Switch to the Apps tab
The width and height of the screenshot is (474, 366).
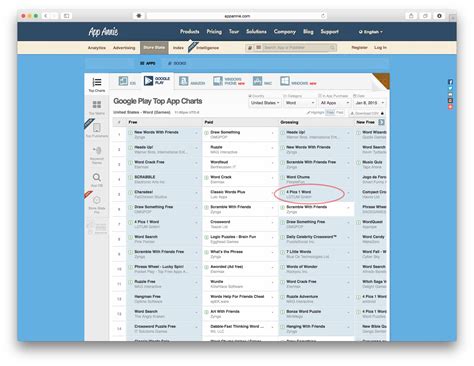[148, 63]
